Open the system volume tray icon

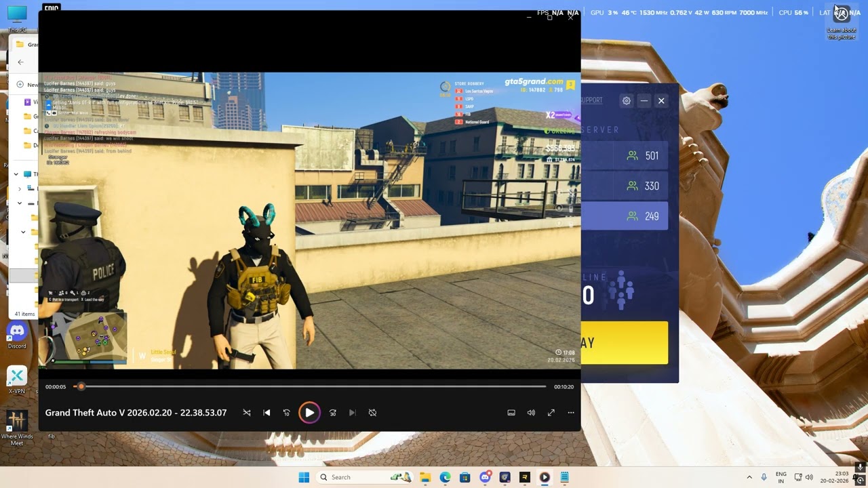click(x=809, y=477)
